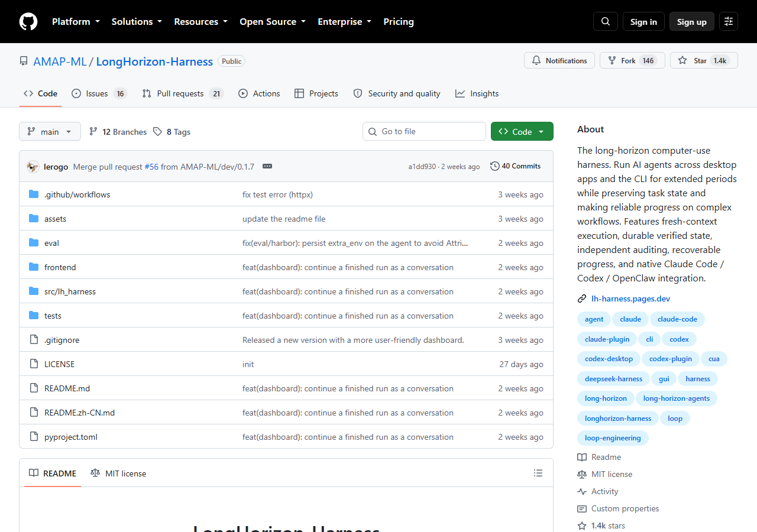The image size is (757, 532).
Task: Click the long-horizon-agents topic tag
Action: tap(677, 398)
